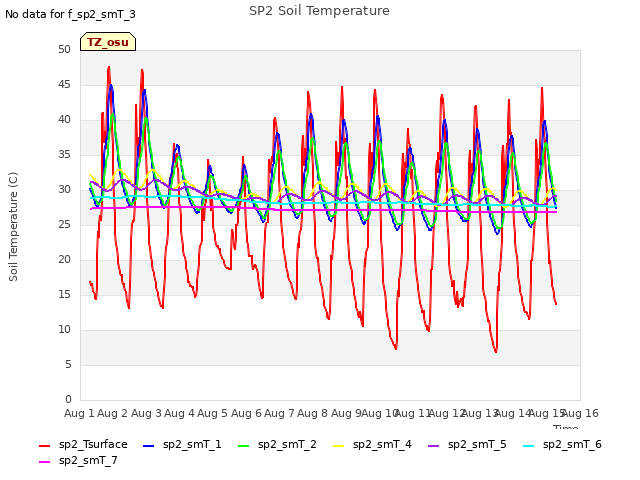Click the Aug 2 x-axis tick label
640x480 pixels.
pos(113,413)
